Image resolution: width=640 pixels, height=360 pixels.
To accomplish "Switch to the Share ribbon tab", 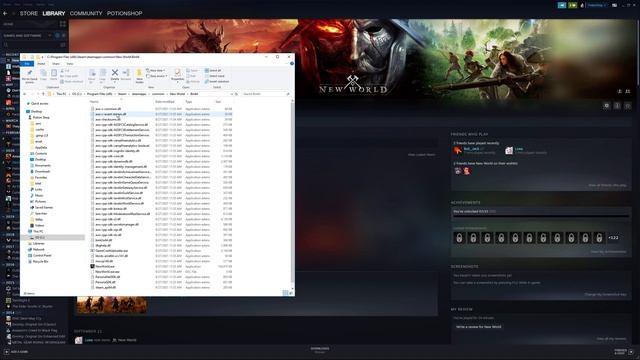I will 56,64.
